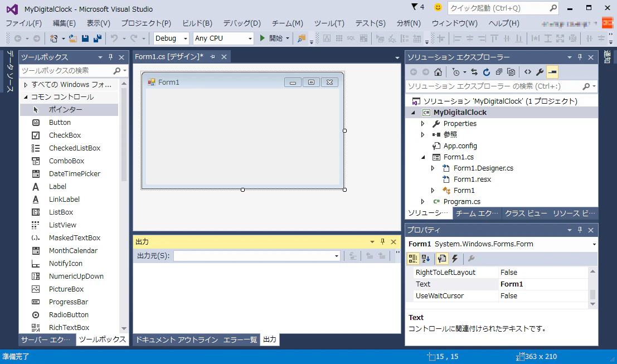Screen dimensions: 617x364
Task: Switch to the Document Outline tab
Action: point(177,339)
